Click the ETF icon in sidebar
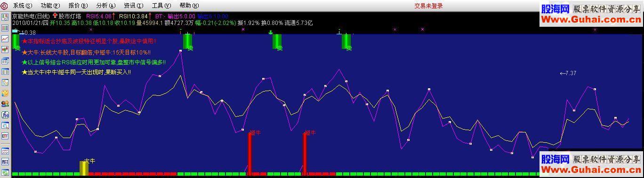Image resolution: width=644 pixels, height=178 pixels. 5,136
